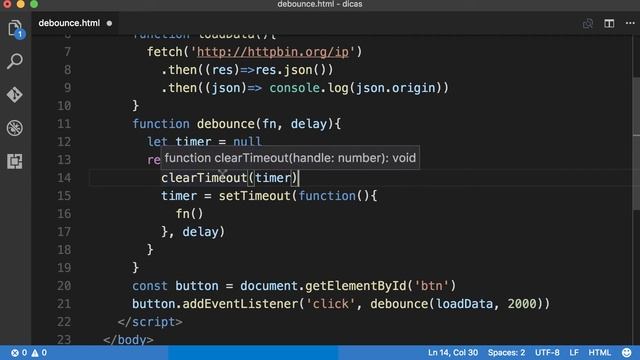Click the errors count icon in status bar
Screen dimensions: 640x360
coord(19,353)
